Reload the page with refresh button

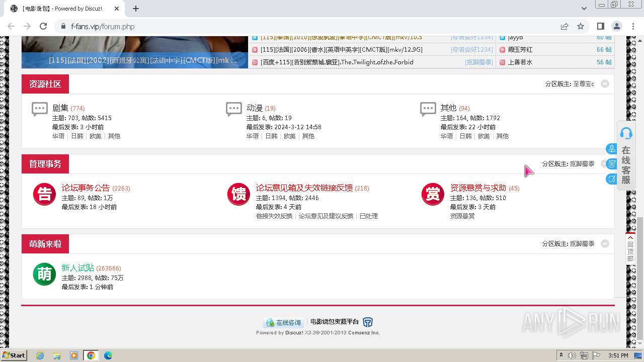pyautogui.click(x=43, y=26)
